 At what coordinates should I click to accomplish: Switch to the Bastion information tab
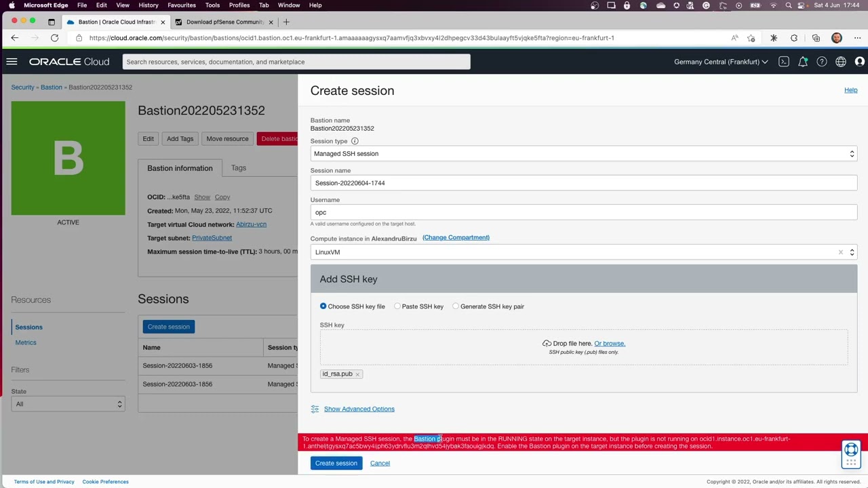(180, 168)
